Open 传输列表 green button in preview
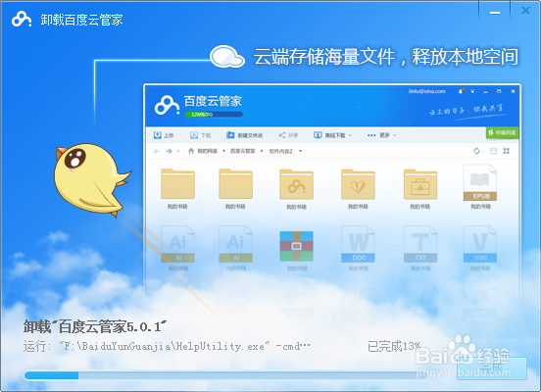Viewport: 541px width, 392px height. [x=503, y=132]
